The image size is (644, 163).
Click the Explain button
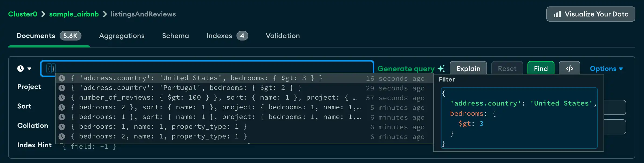468,68
